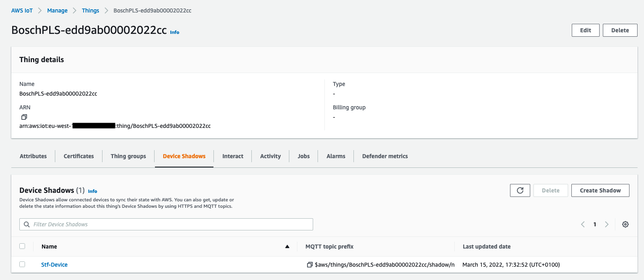Open Info link next to the thing title

(x=174, y=32)
